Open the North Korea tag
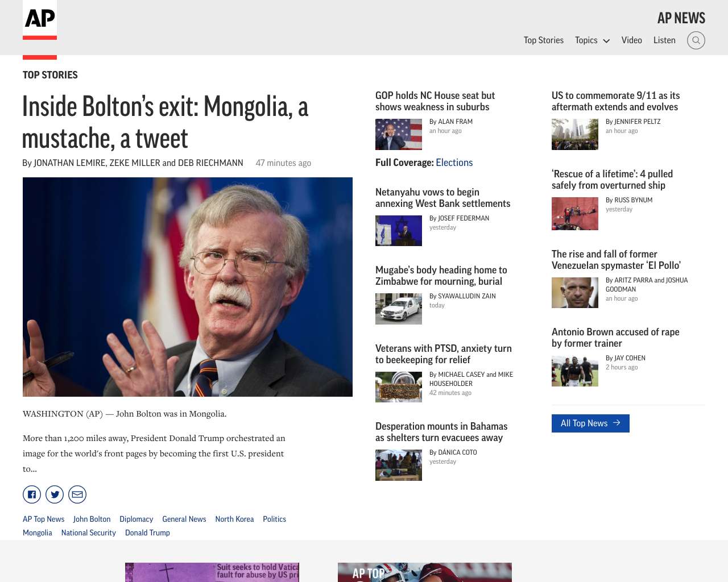Viewport: 728px width, 582px height. [234, 519]
